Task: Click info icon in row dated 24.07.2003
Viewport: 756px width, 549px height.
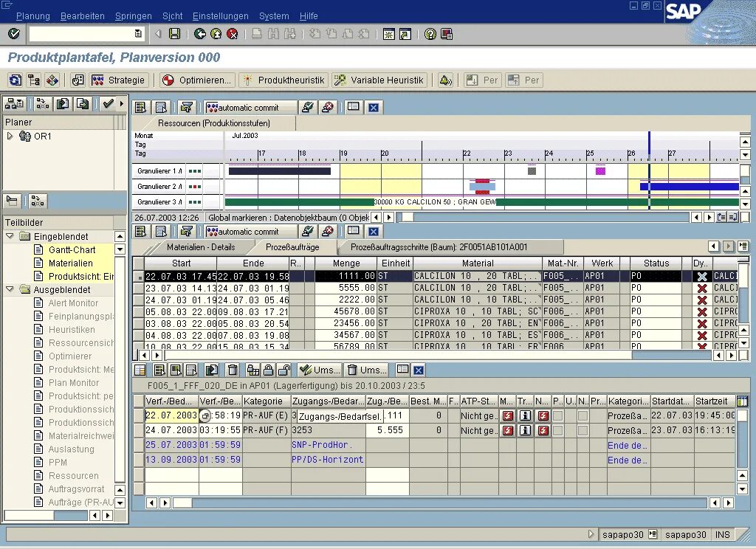Action: (526, 430)
